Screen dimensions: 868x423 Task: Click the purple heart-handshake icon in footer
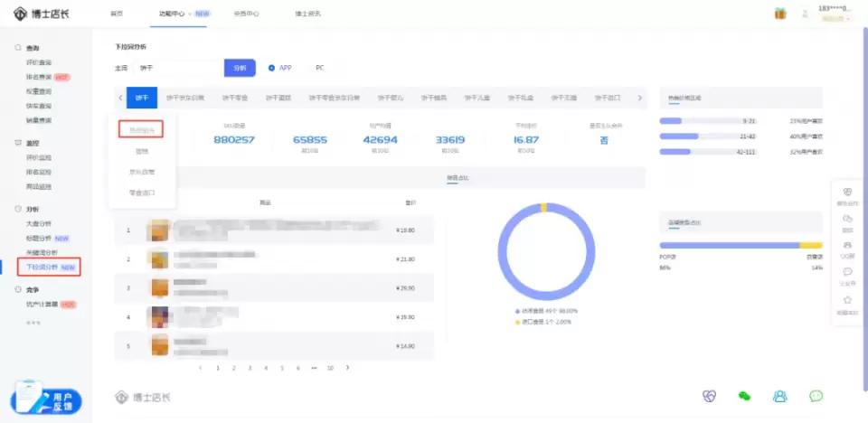(709, 396)
